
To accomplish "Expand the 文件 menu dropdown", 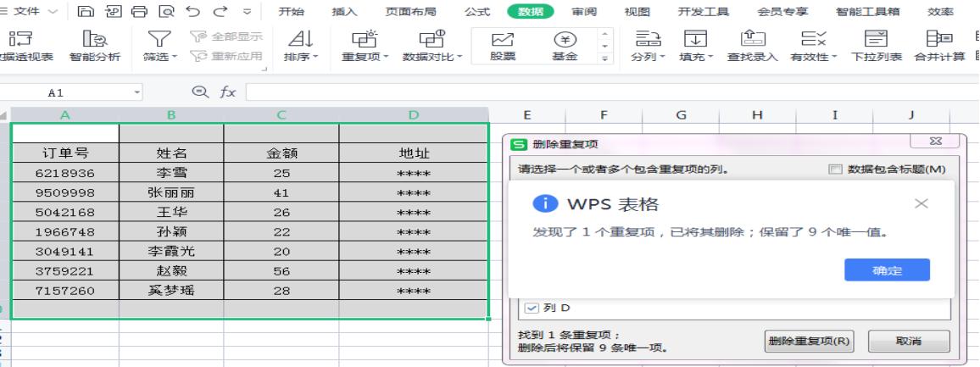I will (53, 11).
